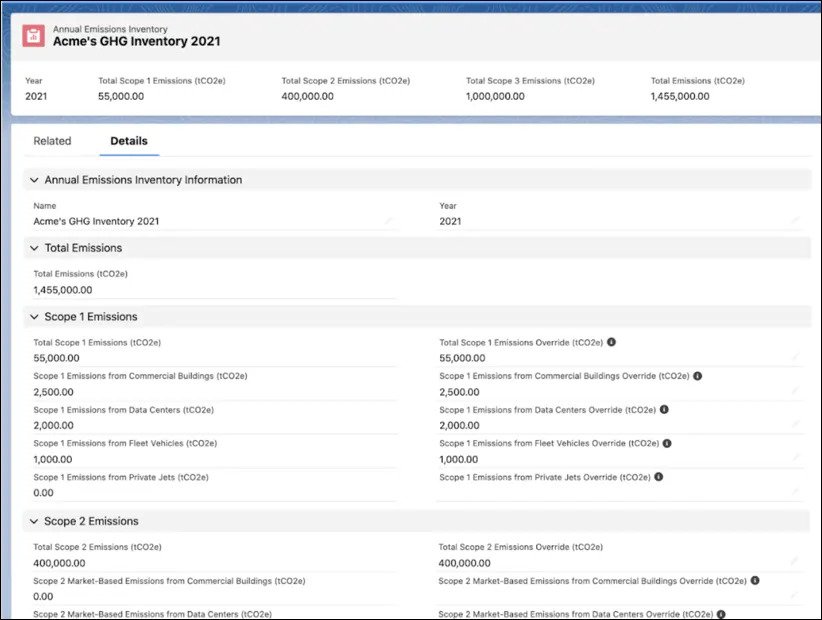Click Total Scope 1 Emissions value in Scope 1 section
This screenshot has height=620, width=822.
coord(57,358)
